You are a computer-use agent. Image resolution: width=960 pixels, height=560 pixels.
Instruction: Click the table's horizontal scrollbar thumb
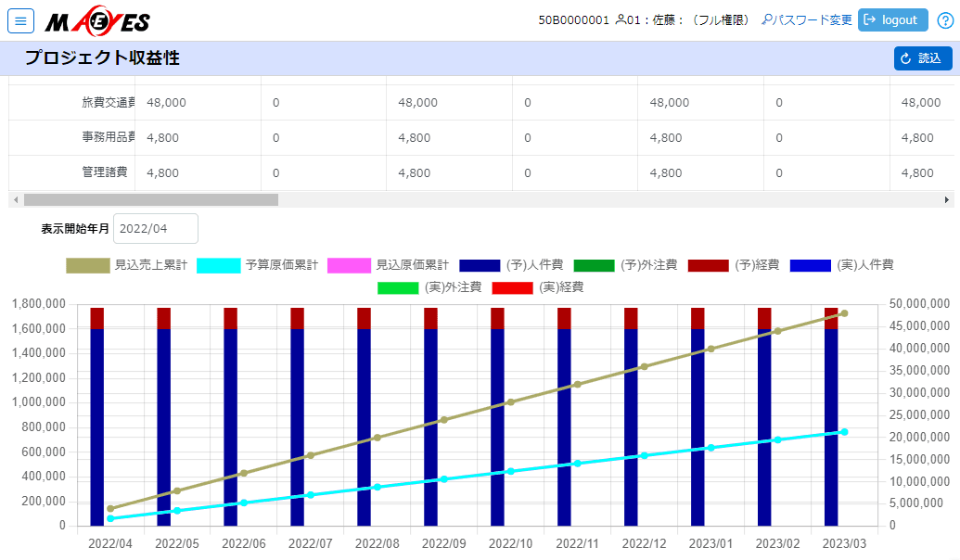pyautogui.click(x=150, y=199)
